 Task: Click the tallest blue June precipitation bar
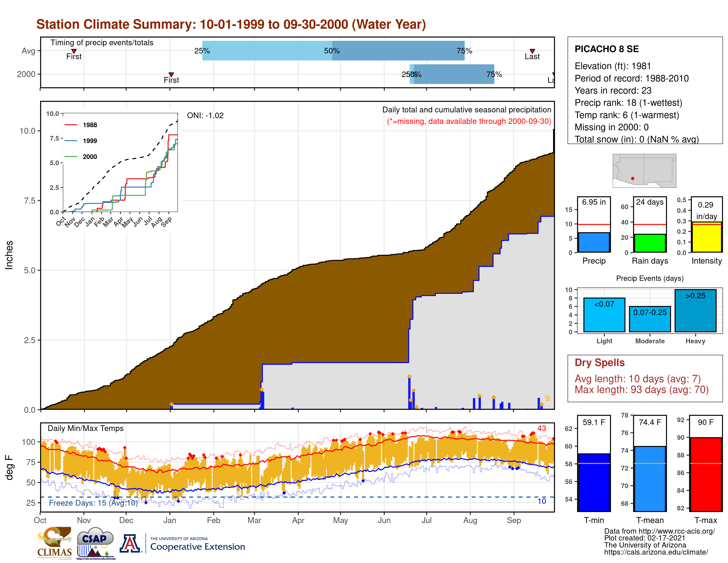point(409,393)
